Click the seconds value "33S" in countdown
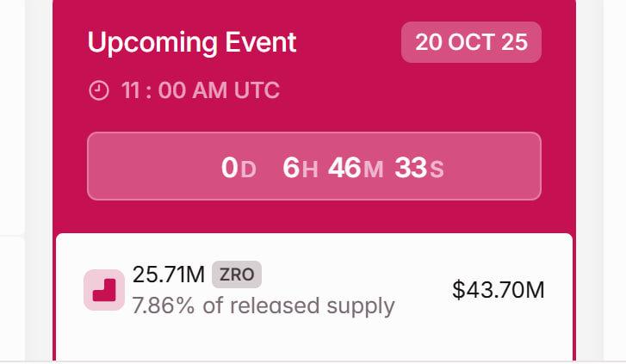 418,168
